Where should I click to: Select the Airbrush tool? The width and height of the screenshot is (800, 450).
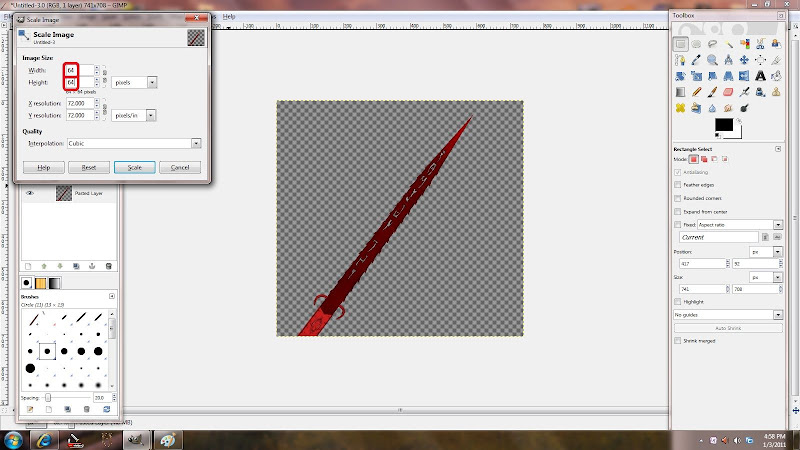pyautogui.click(x=744, y=92)
